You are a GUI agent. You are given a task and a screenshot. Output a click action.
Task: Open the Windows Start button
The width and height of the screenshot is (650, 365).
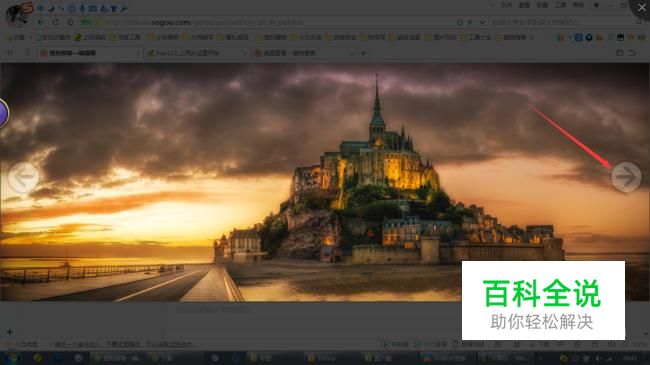pos(12,358)
